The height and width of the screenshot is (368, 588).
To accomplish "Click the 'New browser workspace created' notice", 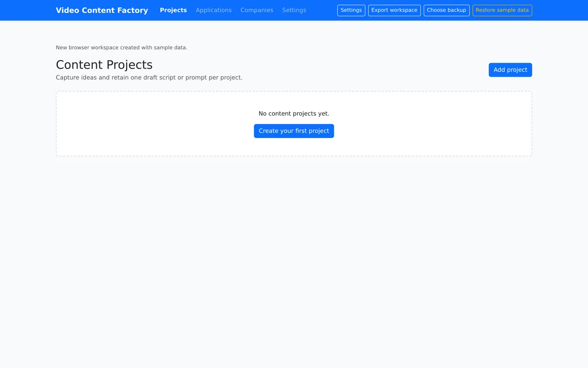I will tap(122, 47).
